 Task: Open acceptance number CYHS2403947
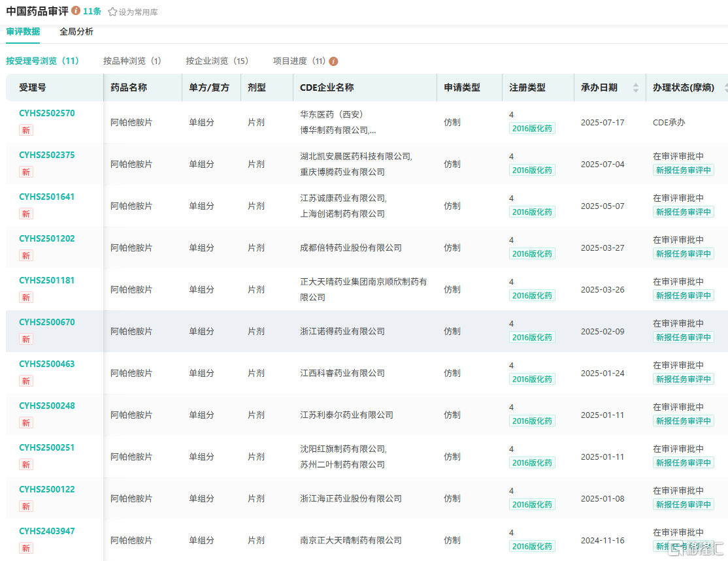[x=47, y=531]
